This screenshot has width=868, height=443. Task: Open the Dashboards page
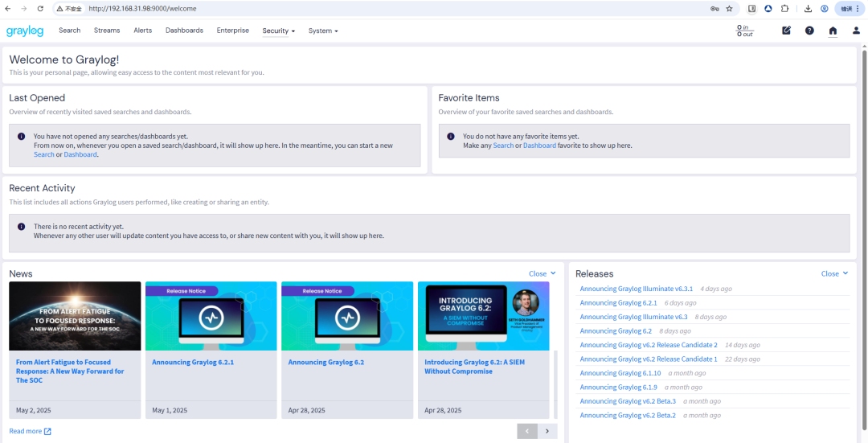(184, 31)
